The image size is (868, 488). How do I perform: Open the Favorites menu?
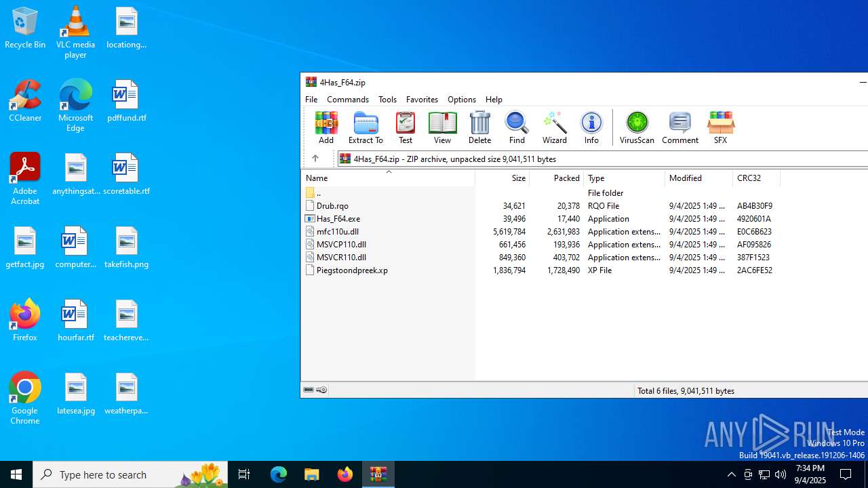[x=422, y=100]
